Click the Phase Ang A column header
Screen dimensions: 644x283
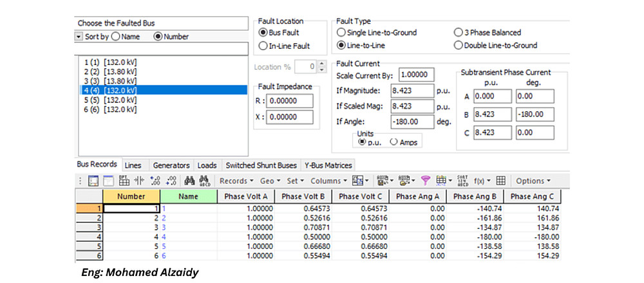(418, 196)
